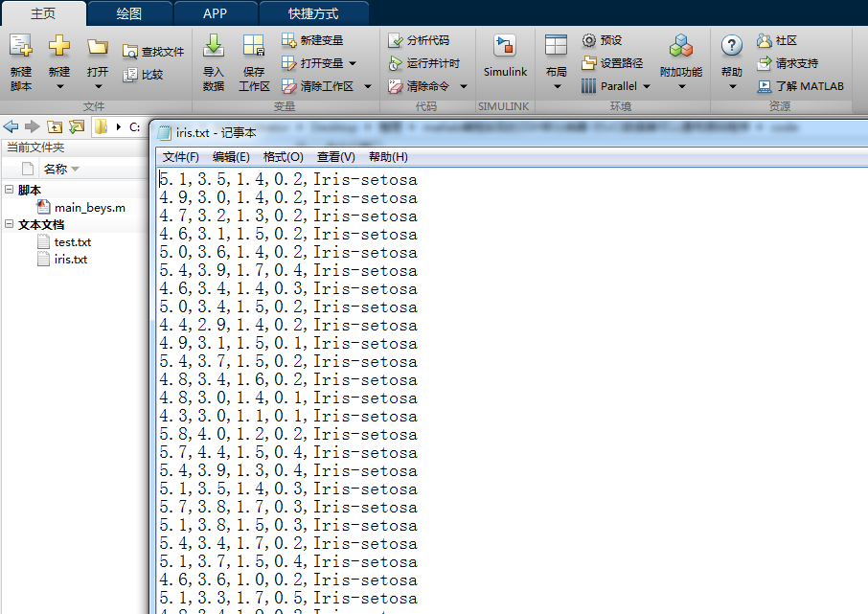Click the 保存工作区 save workspace icon
868x614 pixels.
(254, 47)
